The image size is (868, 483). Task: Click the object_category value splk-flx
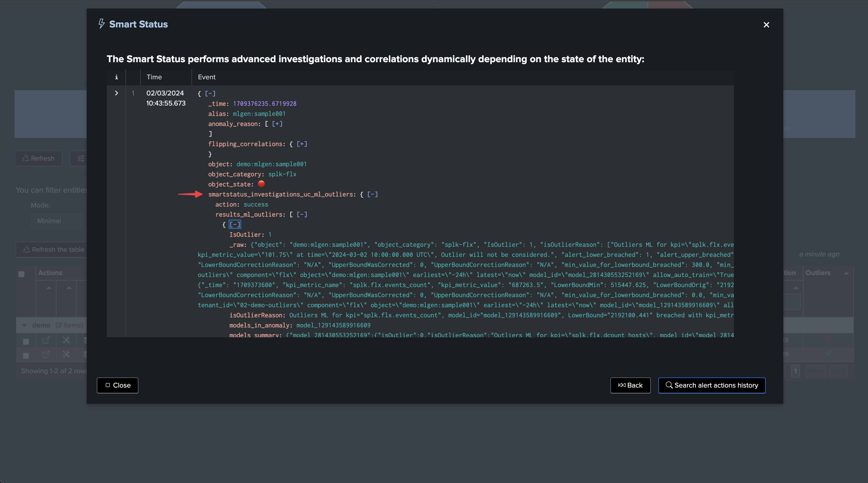coord(282,174)
